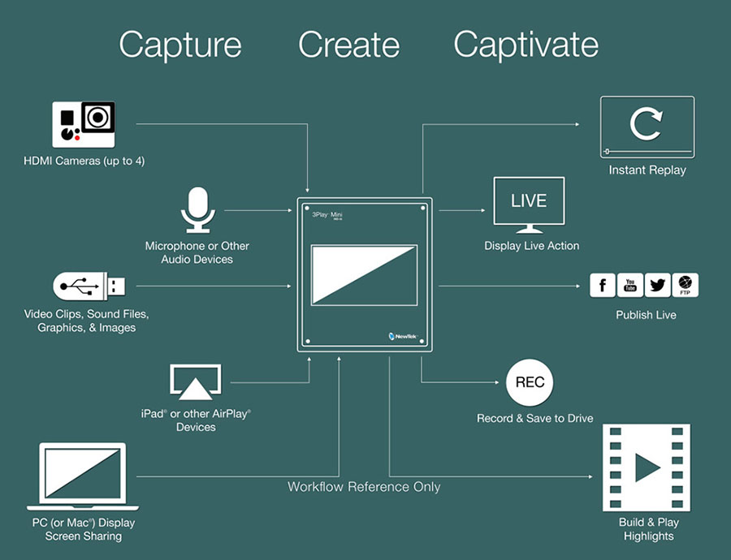731x560 pixels.
Task: Click the Instant Replay progress bar
Action: coord(647,152)
